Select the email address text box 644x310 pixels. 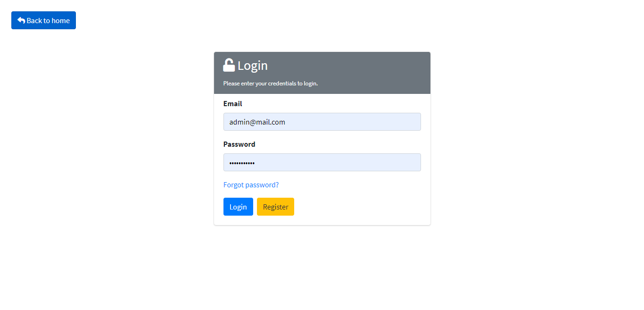pos(322,122)
